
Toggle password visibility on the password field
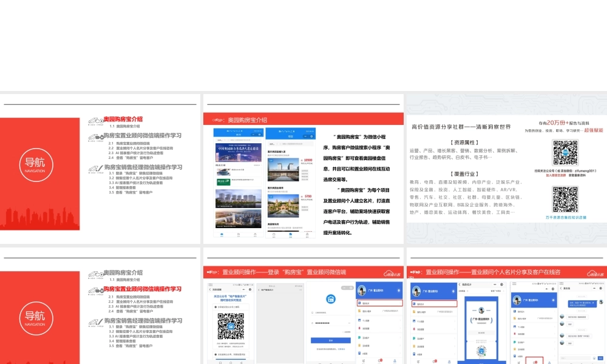[348, 323]
